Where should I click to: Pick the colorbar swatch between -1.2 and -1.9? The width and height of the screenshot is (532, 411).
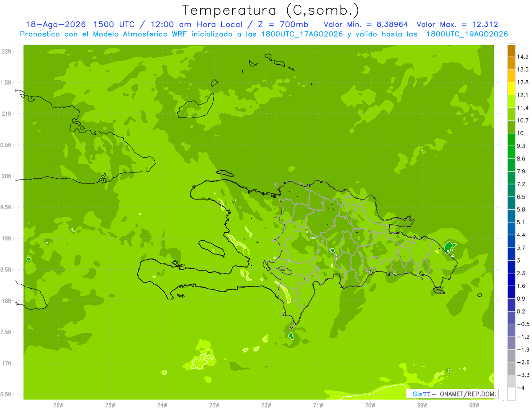point(511,343)
